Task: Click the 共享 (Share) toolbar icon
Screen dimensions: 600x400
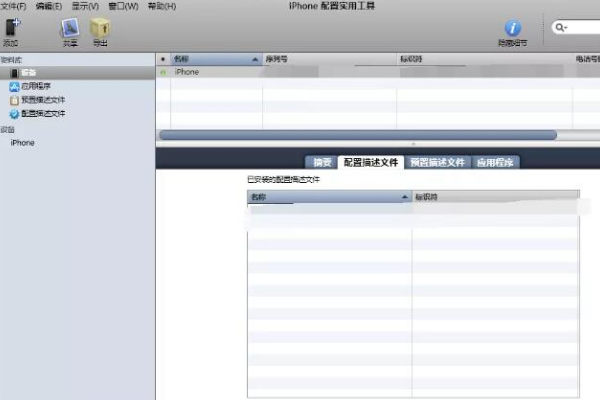Action: [70, 29]
